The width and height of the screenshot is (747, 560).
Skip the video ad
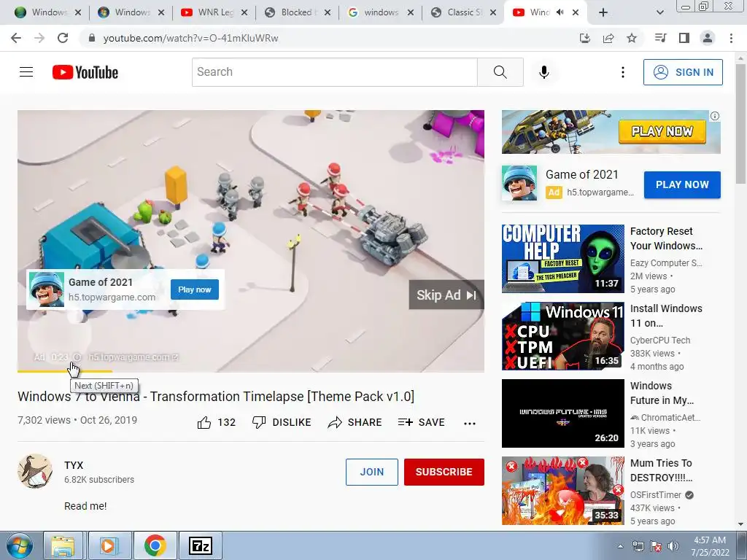coord(446,295)
